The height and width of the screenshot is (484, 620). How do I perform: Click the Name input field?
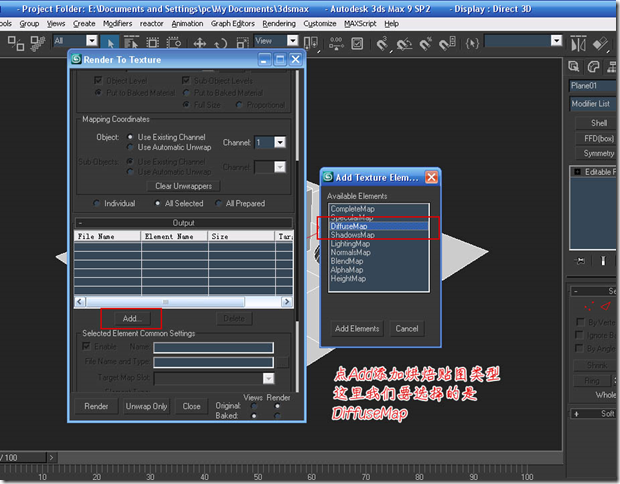coord(213,347)
